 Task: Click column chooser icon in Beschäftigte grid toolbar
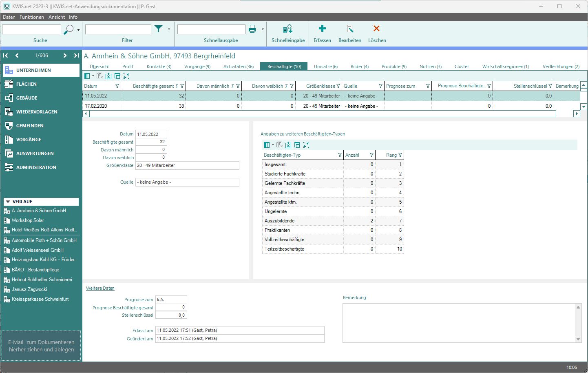tap(87, 76)
